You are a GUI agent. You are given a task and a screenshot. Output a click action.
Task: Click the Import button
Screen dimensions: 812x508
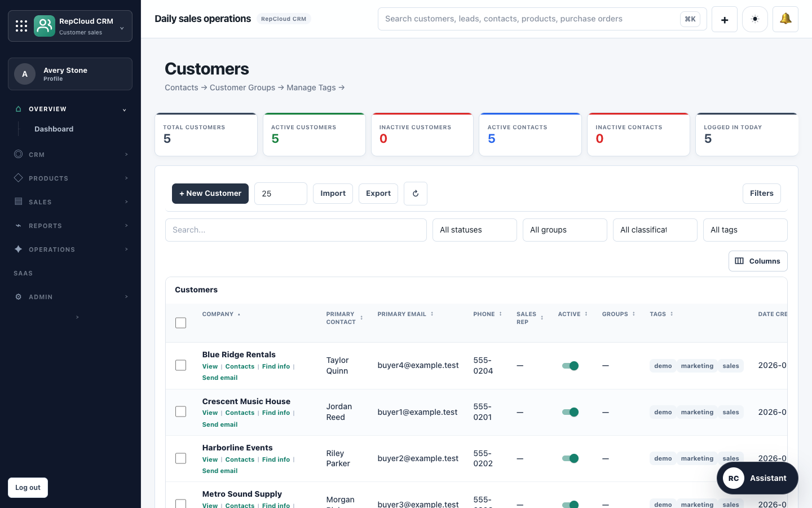pos(333,194)
